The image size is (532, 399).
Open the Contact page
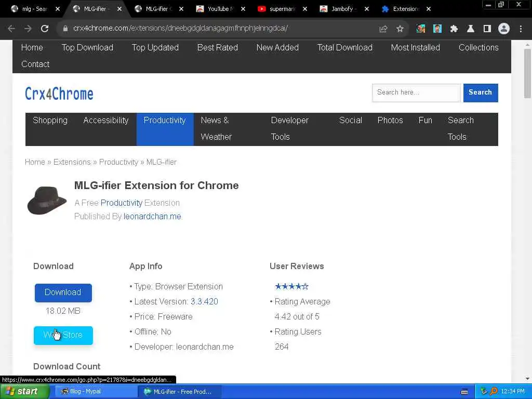[35, 64]
